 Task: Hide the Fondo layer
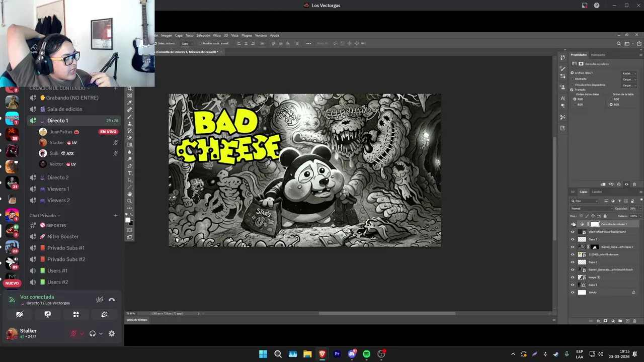tap(573, 292)
